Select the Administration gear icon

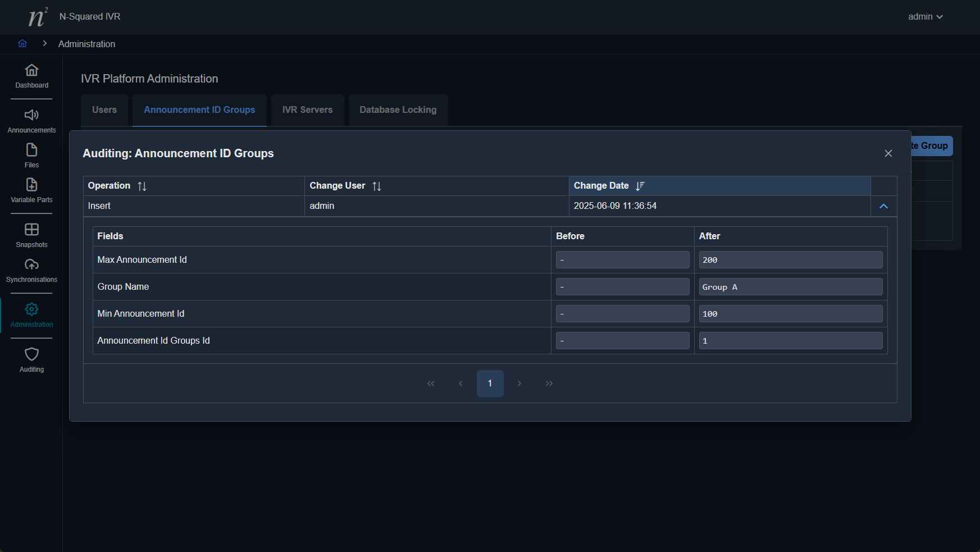coord(31,310)
